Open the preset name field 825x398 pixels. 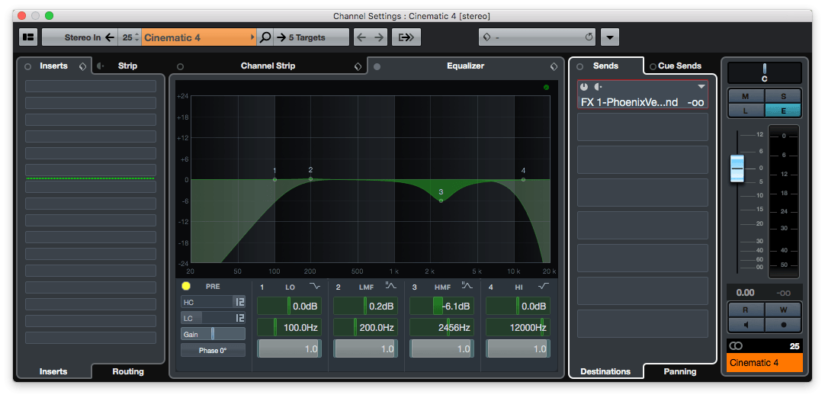click(x=537, y=37)
